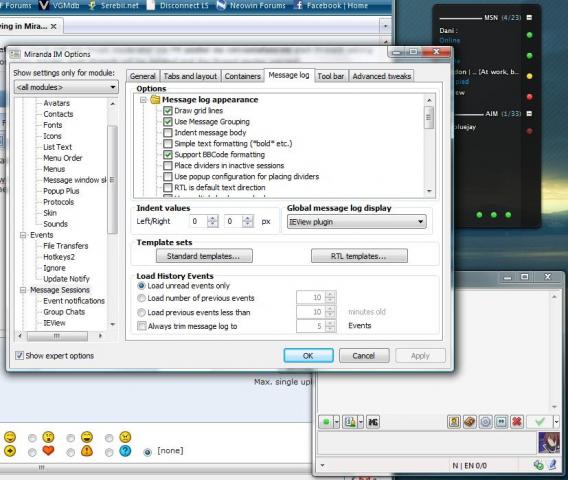The height and width of the screenshot is (480, 568).
Task: Collapse the Message Sessions tree node
Action: [23, 290]
